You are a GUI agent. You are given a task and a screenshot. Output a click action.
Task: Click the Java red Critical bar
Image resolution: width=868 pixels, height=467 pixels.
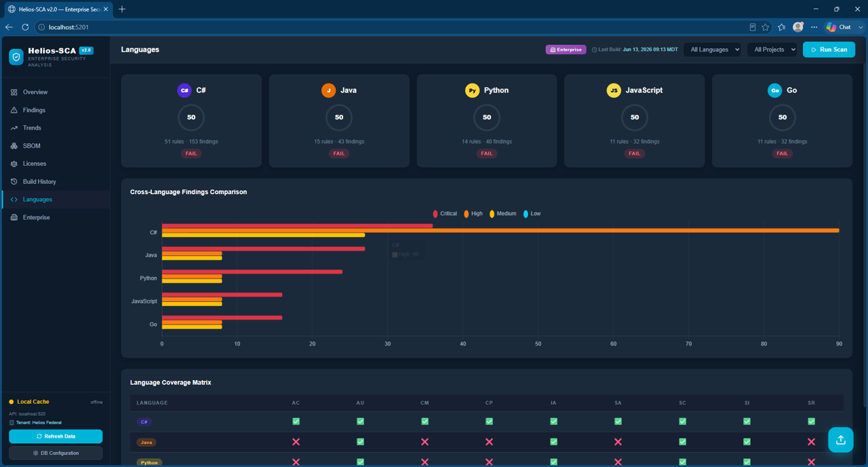pos(263,249)
